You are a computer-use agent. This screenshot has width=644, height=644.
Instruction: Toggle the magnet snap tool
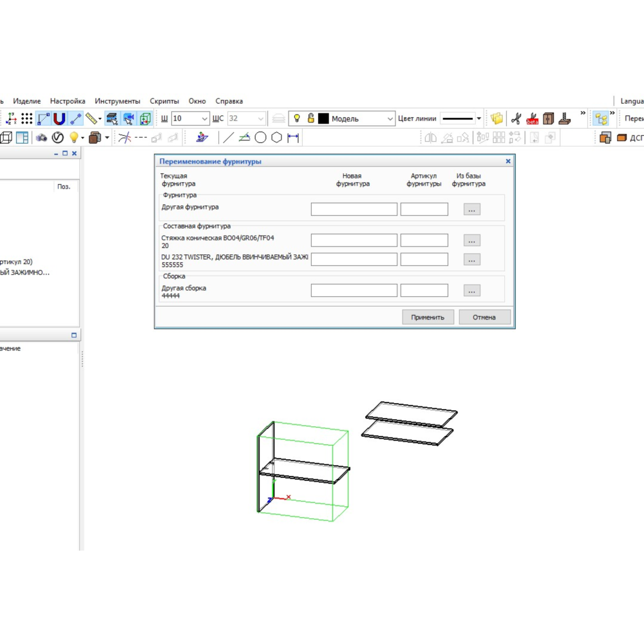coord(59,118)
